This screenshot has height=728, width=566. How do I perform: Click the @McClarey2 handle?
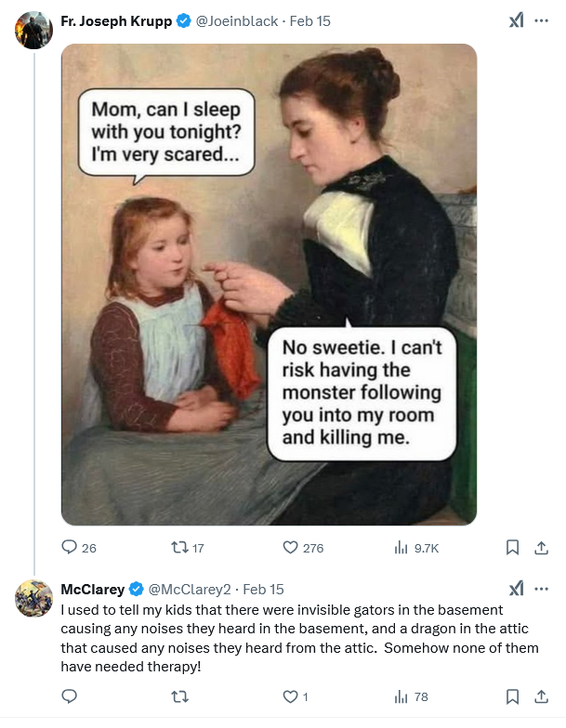click(x=191, y=590)
